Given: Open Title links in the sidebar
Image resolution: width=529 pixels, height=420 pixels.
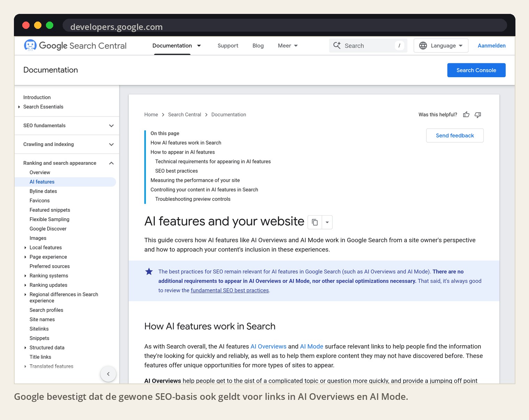Looking at the screenshot, I should 40,357.
